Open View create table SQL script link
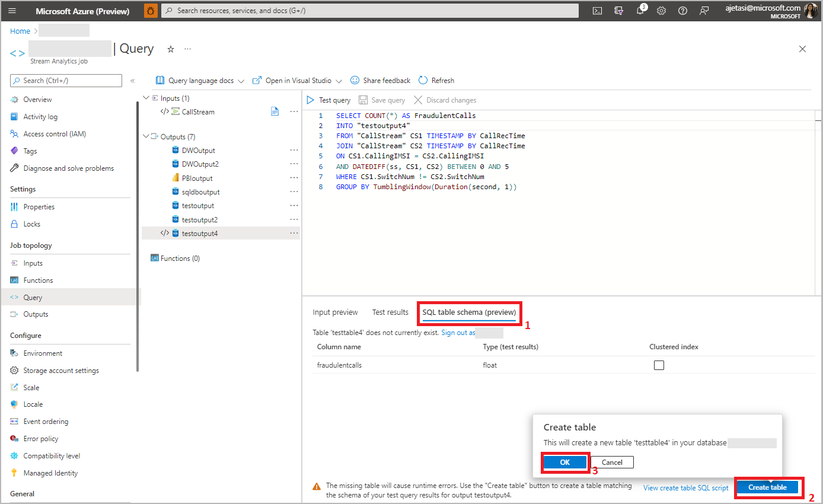This screenshot has height=504, width=823. [x=685, y=487]
